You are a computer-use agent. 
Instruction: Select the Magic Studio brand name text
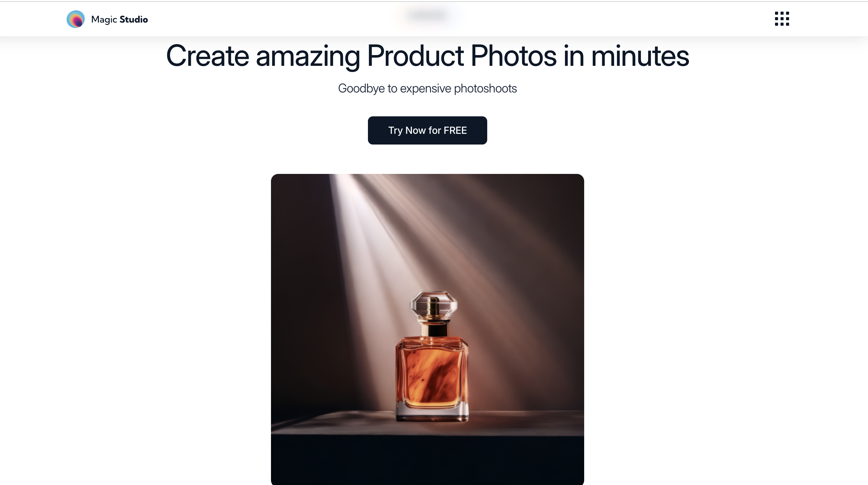[119, 20]
